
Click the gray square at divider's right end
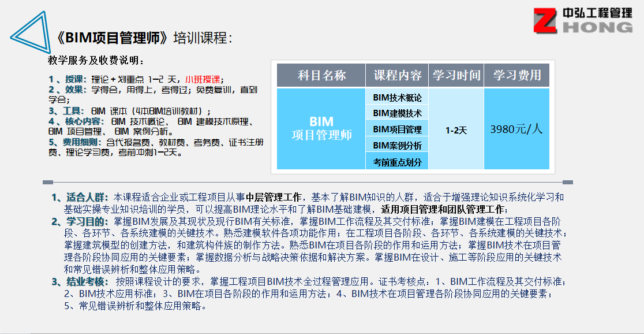pos(567,183)
